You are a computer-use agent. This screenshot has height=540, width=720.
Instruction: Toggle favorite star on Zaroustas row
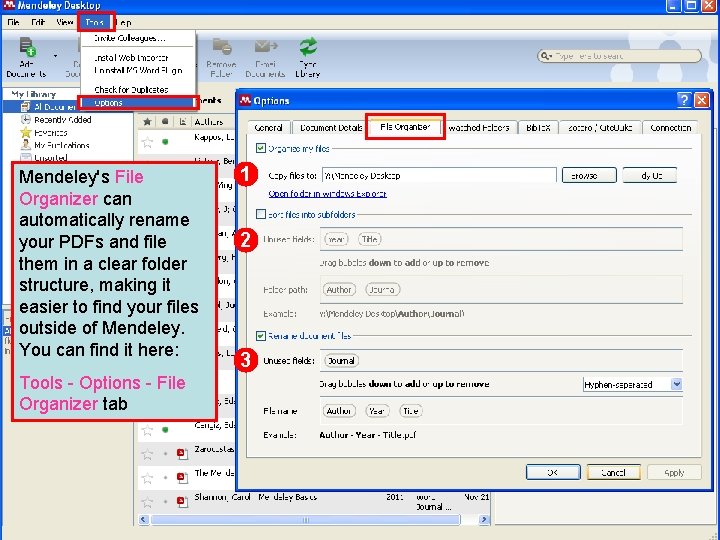pos(147,454)
